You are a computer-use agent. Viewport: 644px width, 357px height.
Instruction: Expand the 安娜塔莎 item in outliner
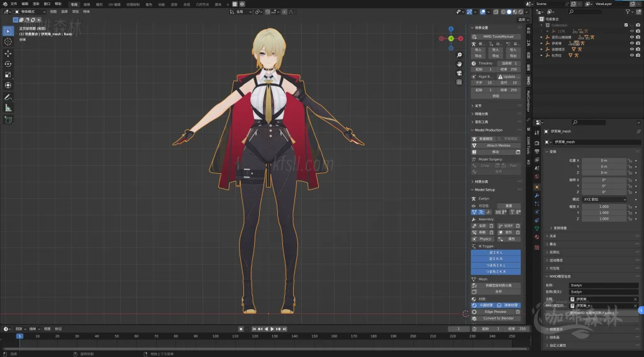(541, 49)
